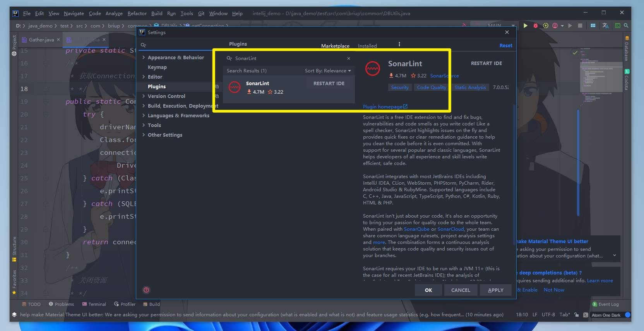The width and height of the screenshot is (644, 331).
Task: Click the status bar terminal icon
Action: 586,315
